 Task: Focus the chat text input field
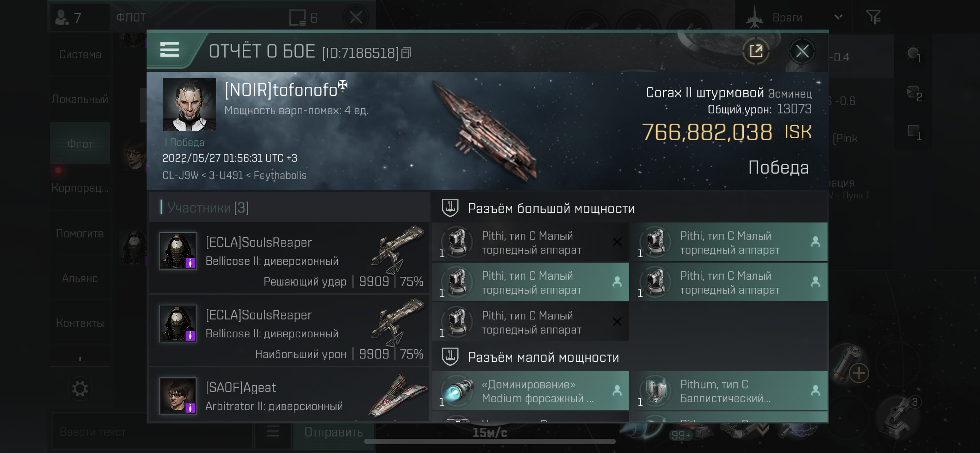(x=152, y=432)
